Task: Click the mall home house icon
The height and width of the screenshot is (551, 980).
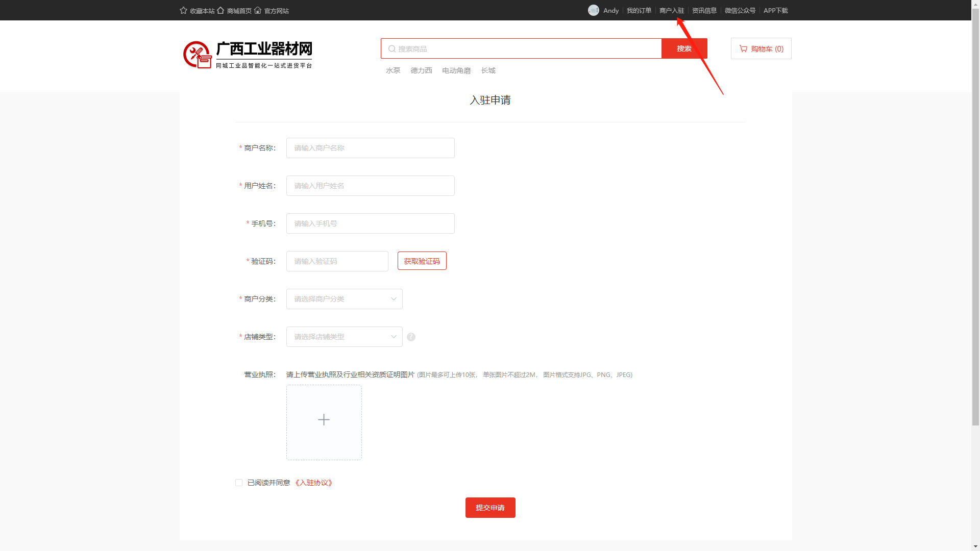Action: click(x=220, y=10)
